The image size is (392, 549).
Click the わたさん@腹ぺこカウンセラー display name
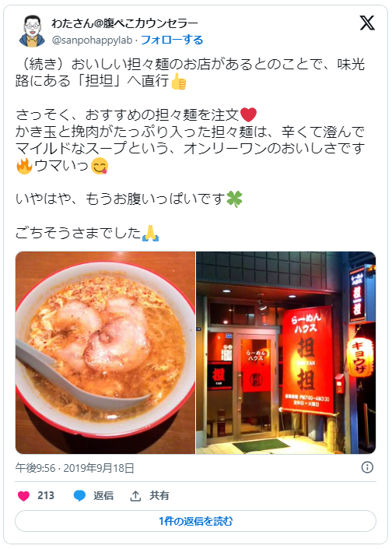click(124, 23)
